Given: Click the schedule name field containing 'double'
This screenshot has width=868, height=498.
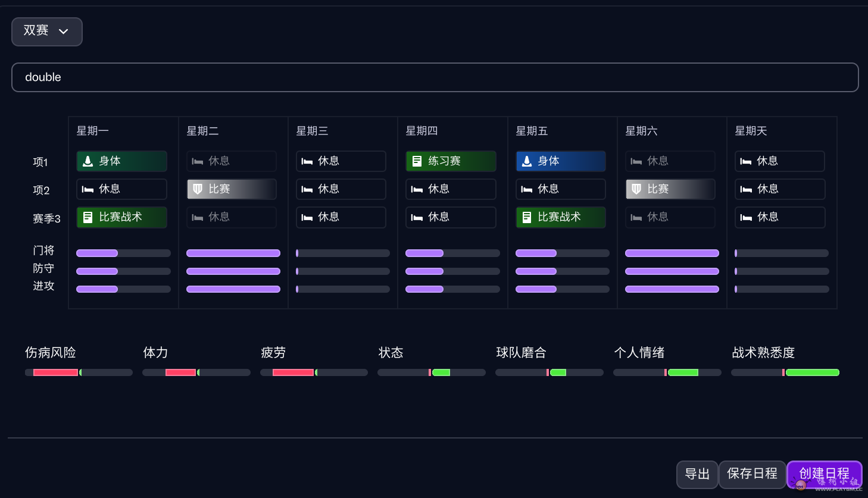Looking at the screenshot, I should (x=435, y=77).
